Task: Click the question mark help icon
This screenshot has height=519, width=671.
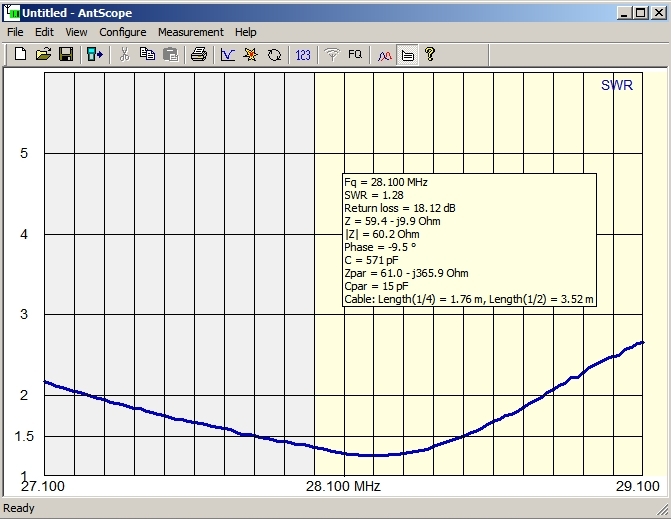Action: pos(430,54)
